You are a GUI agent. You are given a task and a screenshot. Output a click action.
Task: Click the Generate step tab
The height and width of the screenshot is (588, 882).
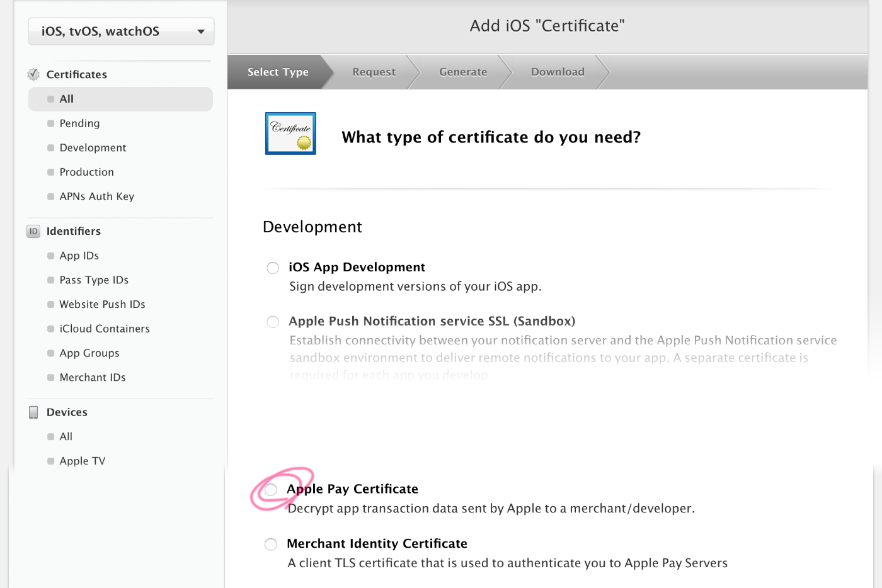(463, 72)
